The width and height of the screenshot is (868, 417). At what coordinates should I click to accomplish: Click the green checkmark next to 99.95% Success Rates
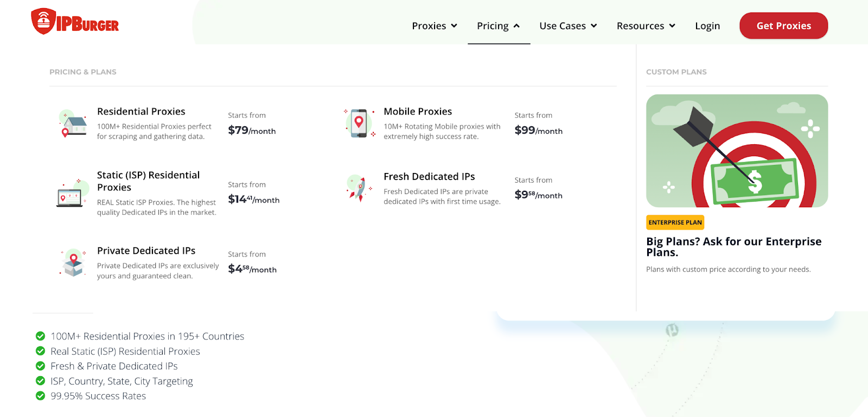[40, 396]
